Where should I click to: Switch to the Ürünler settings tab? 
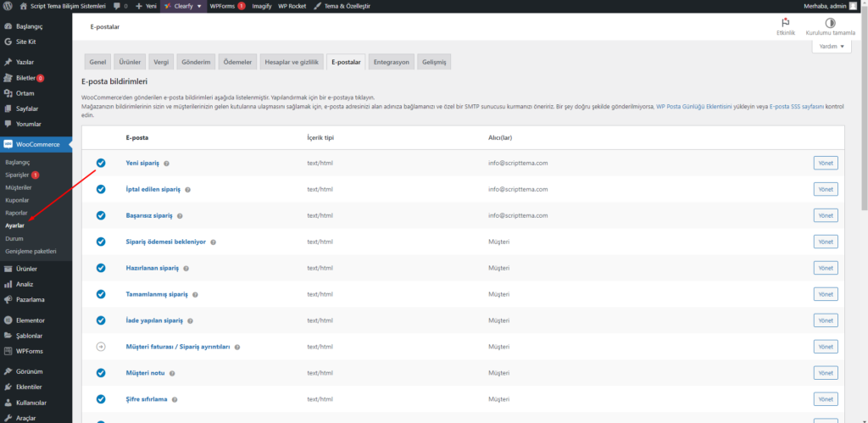click(130, 62)
